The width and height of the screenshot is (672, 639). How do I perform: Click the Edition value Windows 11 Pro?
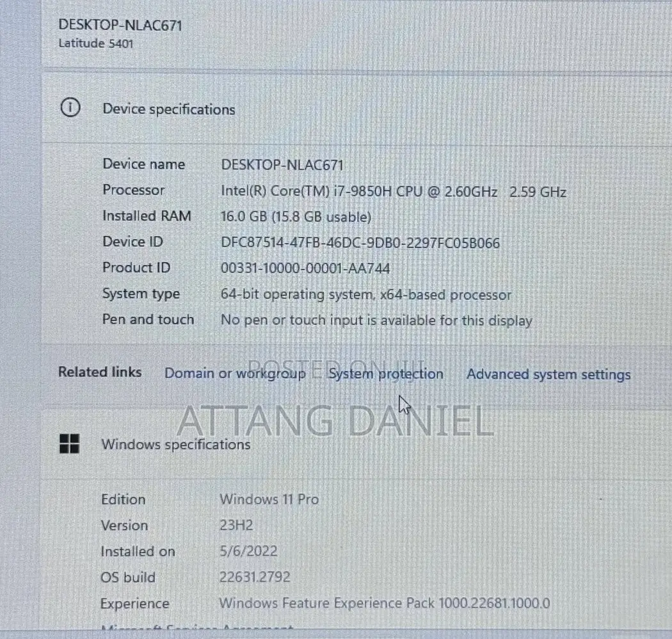click(269, 500)
